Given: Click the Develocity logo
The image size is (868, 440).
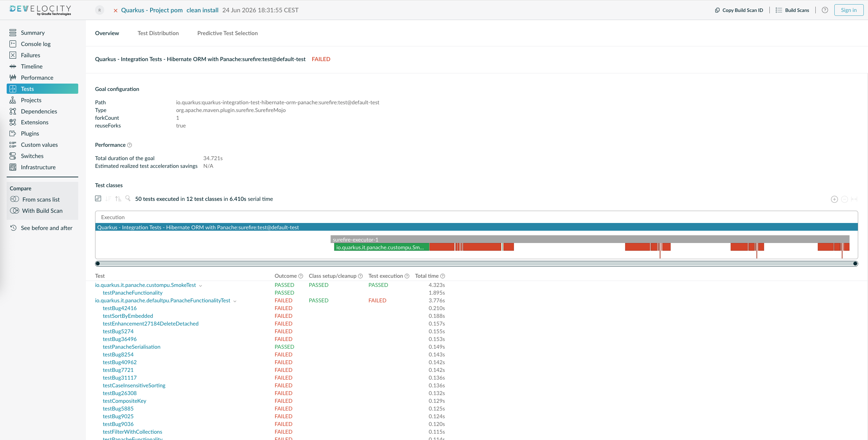Looking at the screenshot, I should point(40,10).
